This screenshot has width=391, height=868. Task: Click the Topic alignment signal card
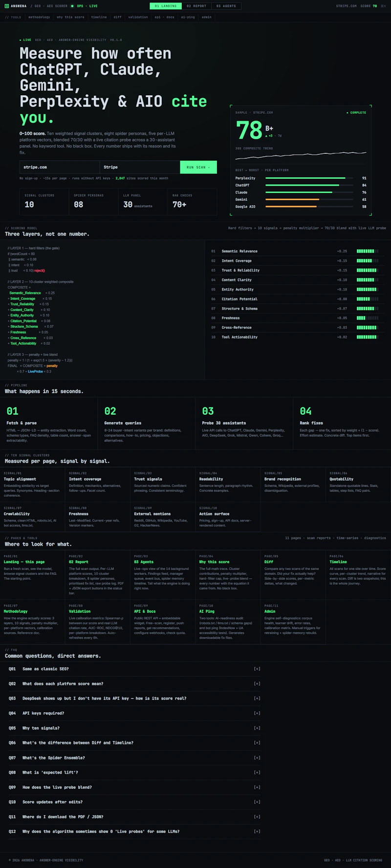coord(32,485)
